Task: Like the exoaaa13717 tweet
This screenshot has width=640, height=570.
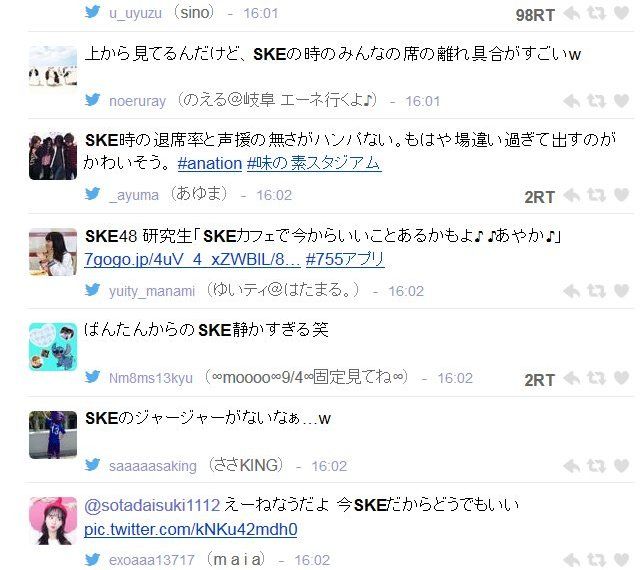Action: click(621, 560)
